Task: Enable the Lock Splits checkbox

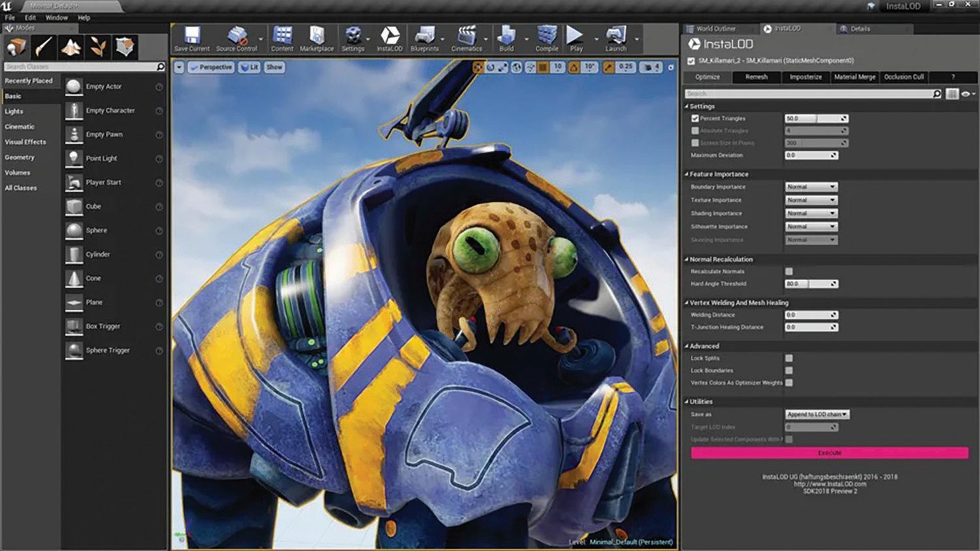Action: [x=789, y=358]
